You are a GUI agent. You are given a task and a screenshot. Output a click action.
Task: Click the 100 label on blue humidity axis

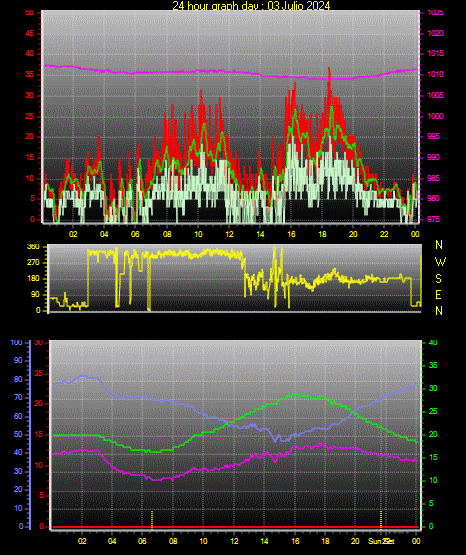click(x=17, y=343)
